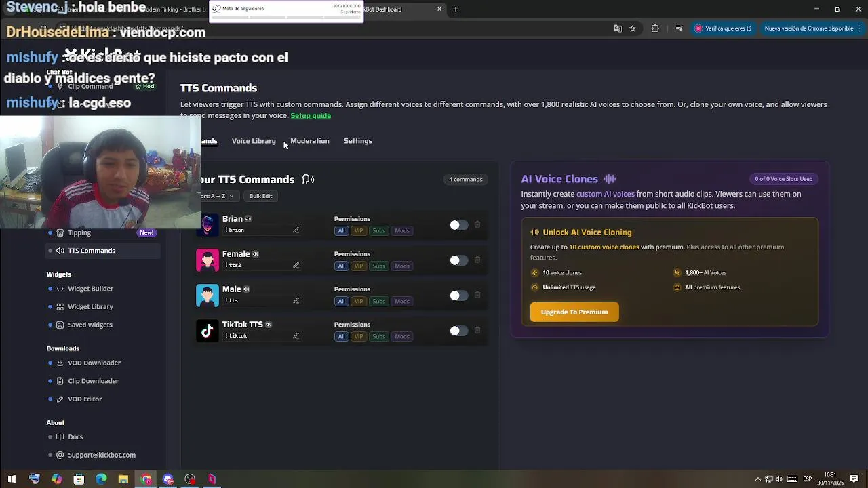
Task: Delete the Female command with trash icon
Action: coord(477,260)
